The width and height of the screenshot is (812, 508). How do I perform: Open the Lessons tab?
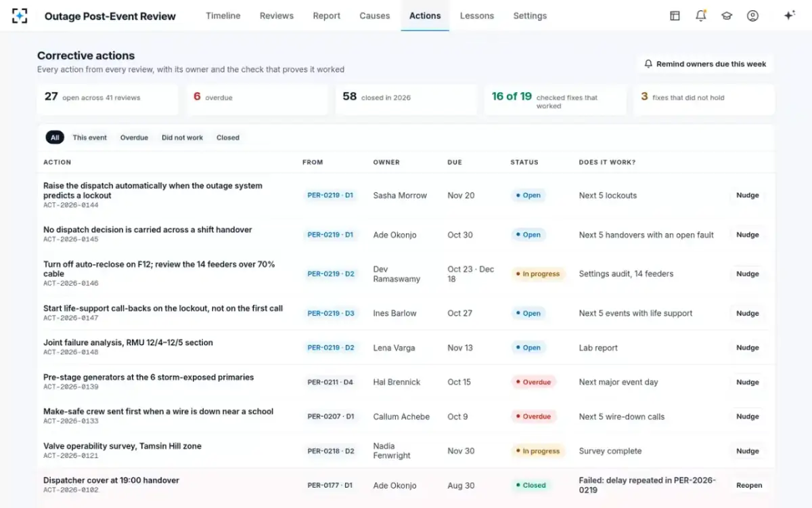pos(477,16)
